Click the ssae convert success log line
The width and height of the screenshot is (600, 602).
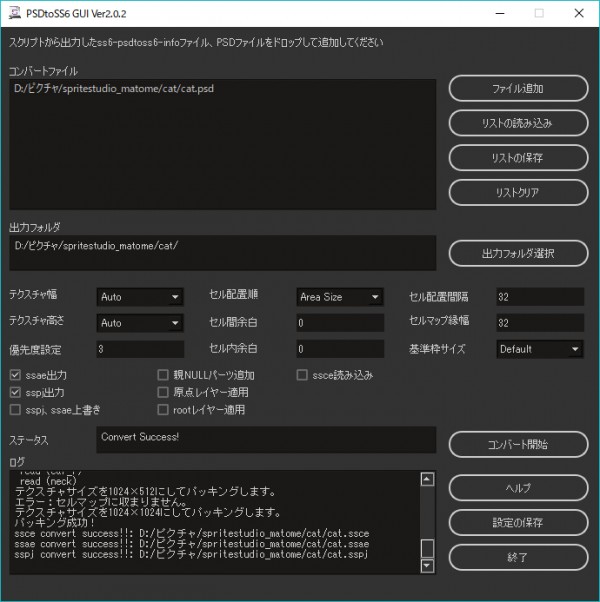(192, 544)
